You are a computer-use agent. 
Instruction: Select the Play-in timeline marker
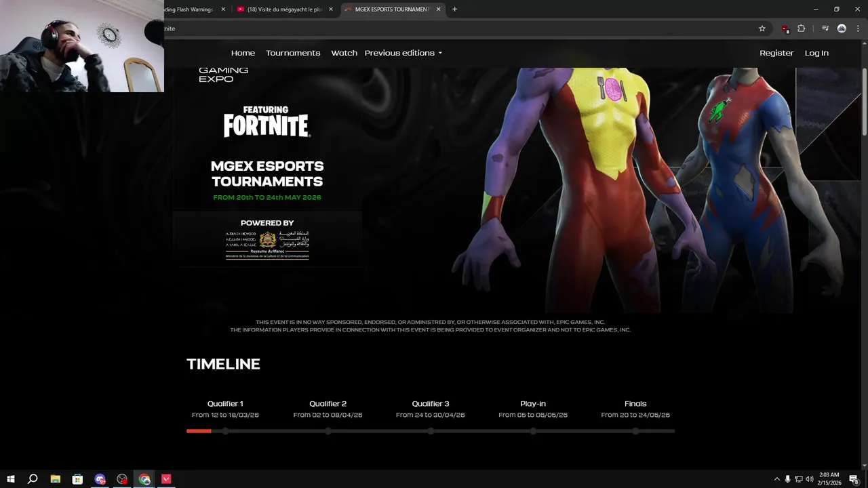pos(533,431)
